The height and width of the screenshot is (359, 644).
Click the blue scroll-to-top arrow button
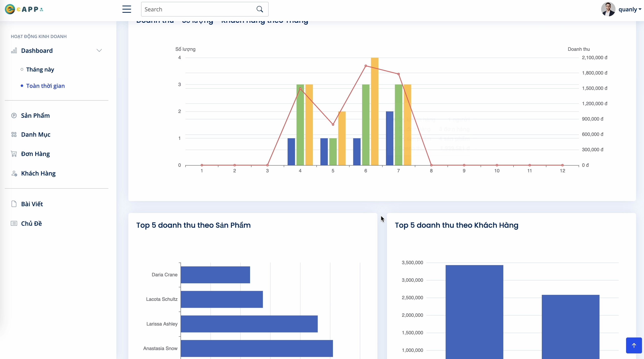point(634,345)
